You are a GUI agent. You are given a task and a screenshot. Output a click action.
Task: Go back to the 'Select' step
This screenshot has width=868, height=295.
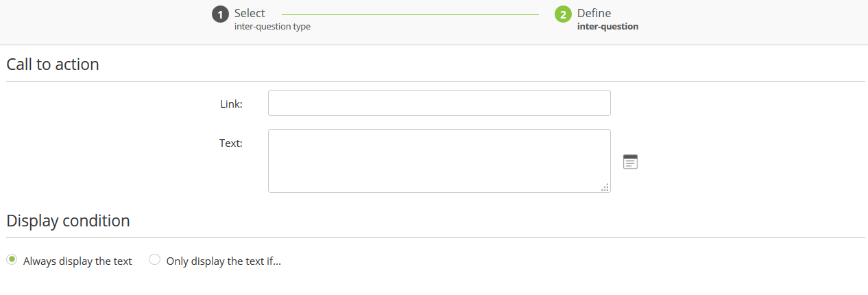[250, 13]
